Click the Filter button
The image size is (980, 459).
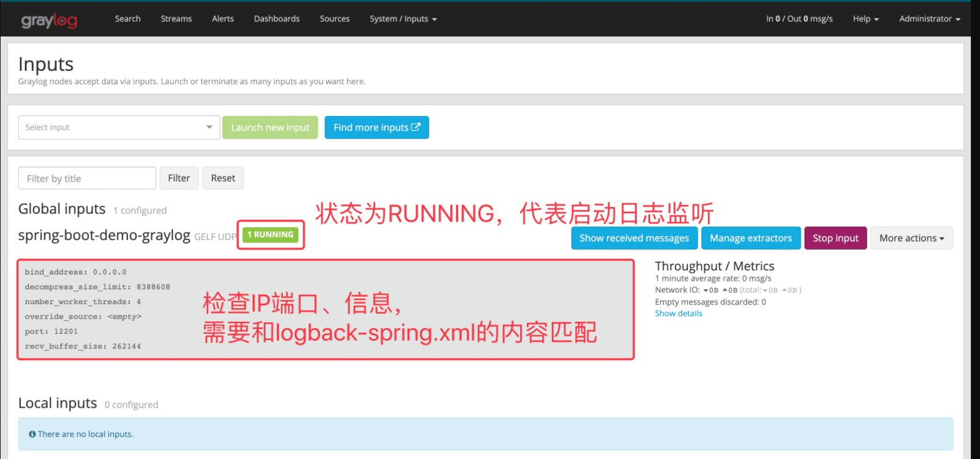(179, 178)
